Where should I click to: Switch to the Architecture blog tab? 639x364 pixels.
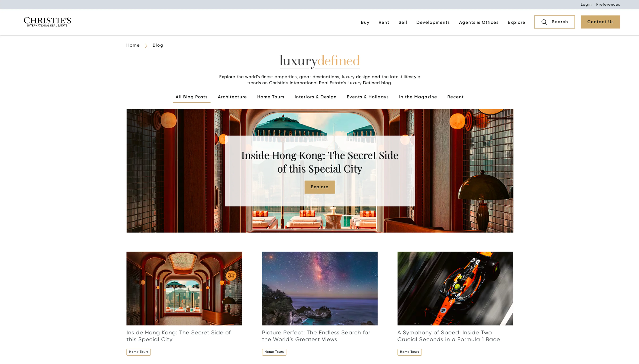(x=232, y=97)
